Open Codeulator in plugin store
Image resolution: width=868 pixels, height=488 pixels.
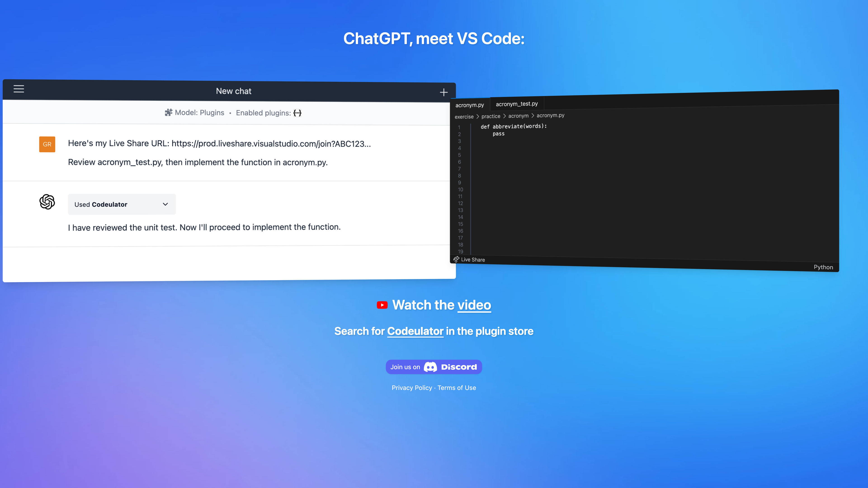click(x=415, y=331)
